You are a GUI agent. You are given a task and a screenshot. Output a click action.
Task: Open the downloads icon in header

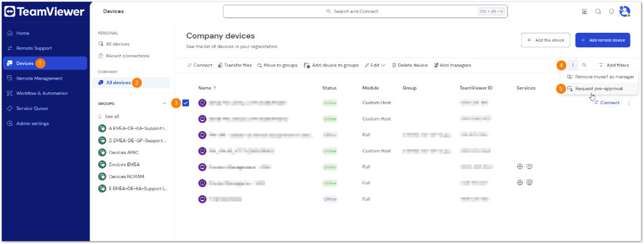coord(584,12)
